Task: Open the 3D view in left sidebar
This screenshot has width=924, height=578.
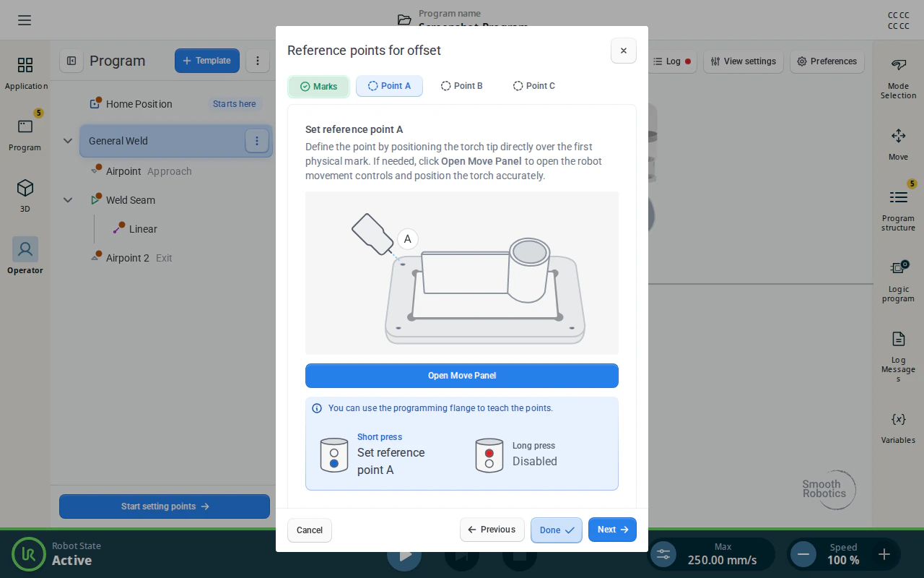Action: click(25, 196)
